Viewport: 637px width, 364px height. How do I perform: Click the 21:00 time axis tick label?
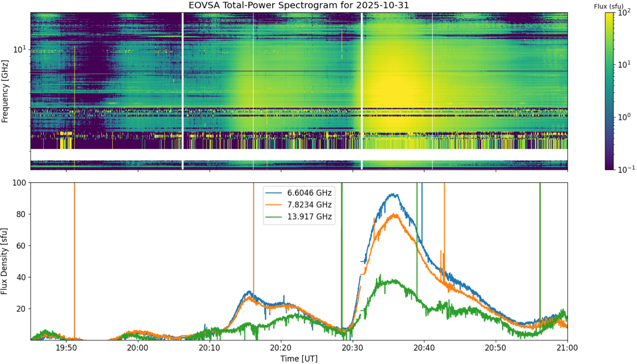pyautogui.click(x=567, y=348)
